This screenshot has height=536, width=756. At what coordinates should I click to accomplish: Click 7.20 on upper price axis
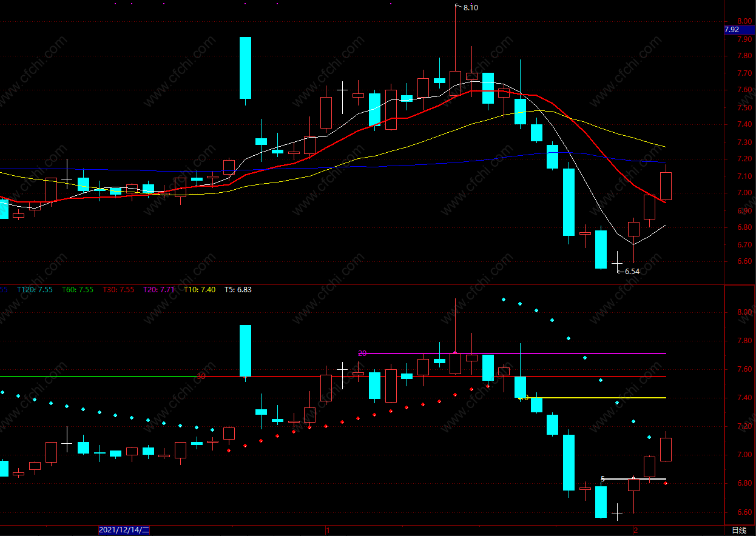744,159
